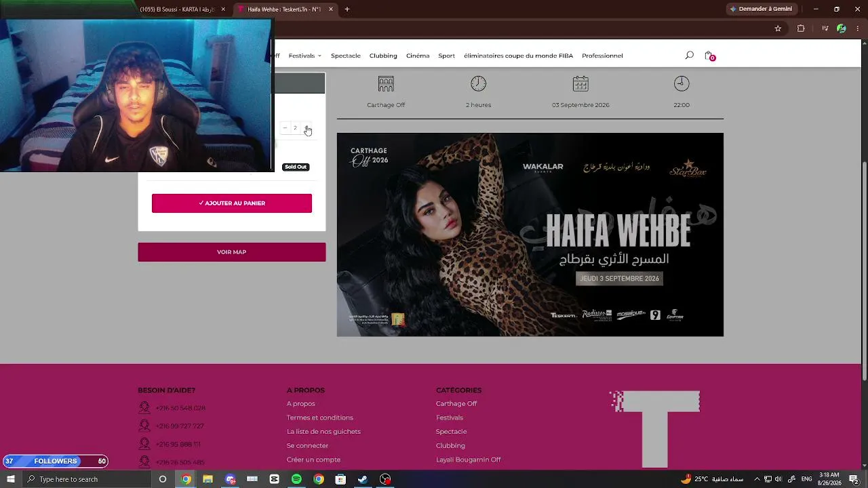Image resolution: width=868 pixels, height=488 pixels.
Task: Decrease ticket quantity with minus button
Action: click(x=285, y=128)
